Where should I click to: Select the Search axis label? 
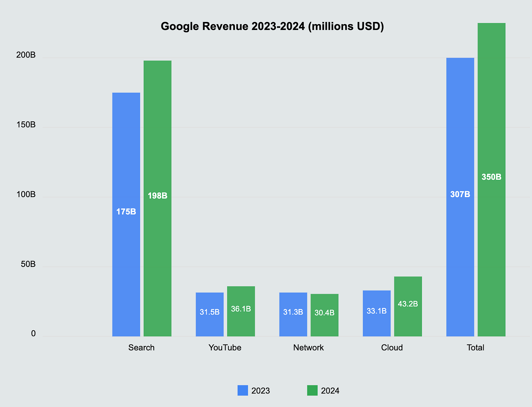[x=141, y=347]
